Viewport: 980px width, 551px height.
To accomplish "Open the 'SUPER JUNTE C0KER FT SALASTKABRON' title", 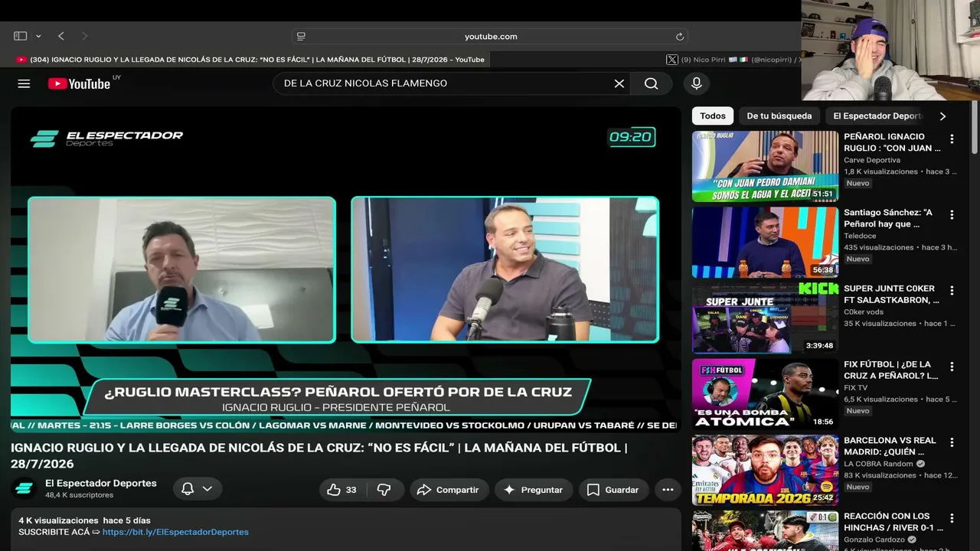I will (x=891, y=295).
